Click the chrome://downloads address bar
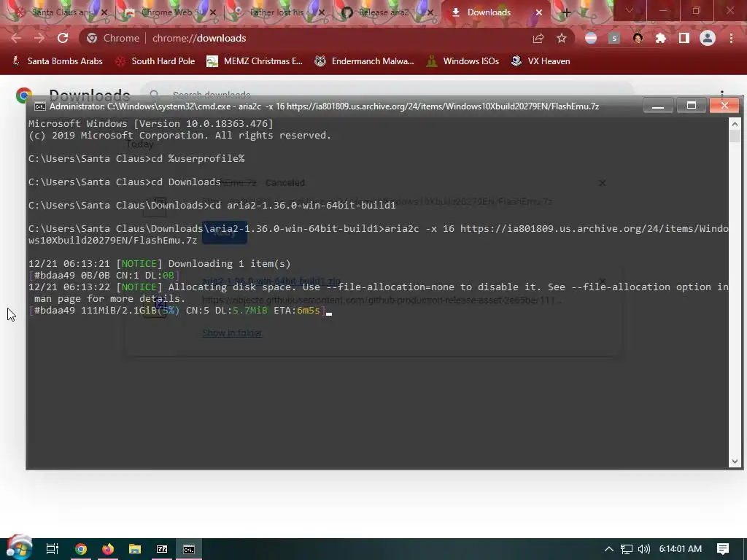The width and height of the screenshot is (747, 560). 305,38
